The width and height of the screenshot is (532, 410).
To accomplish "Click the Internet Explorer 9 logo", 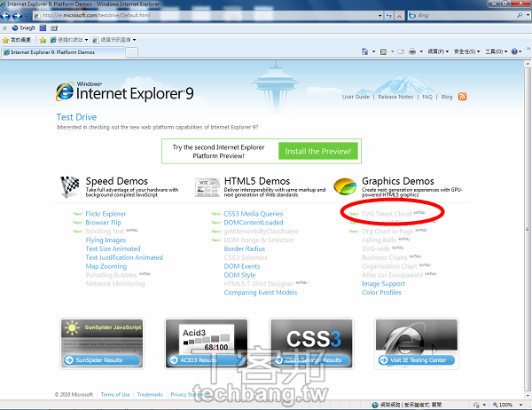I will pyautogui.click(x=125, y=92).
